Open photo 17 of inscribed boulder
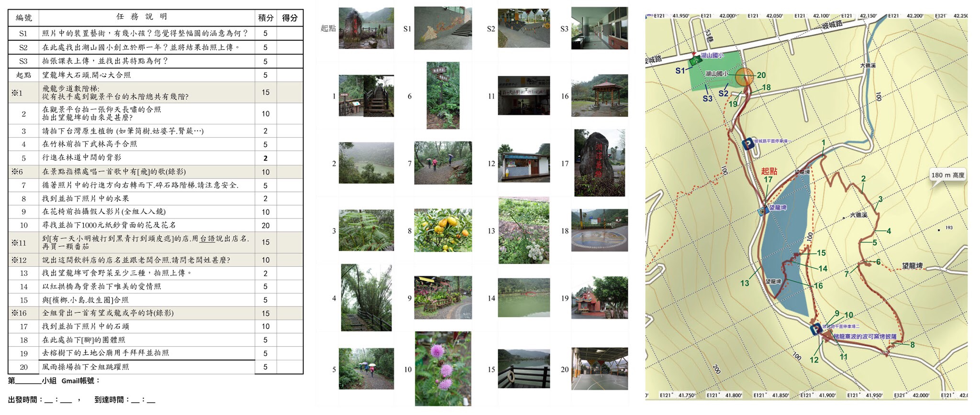This screenshot has width=980, height=415. coord(599,163)
